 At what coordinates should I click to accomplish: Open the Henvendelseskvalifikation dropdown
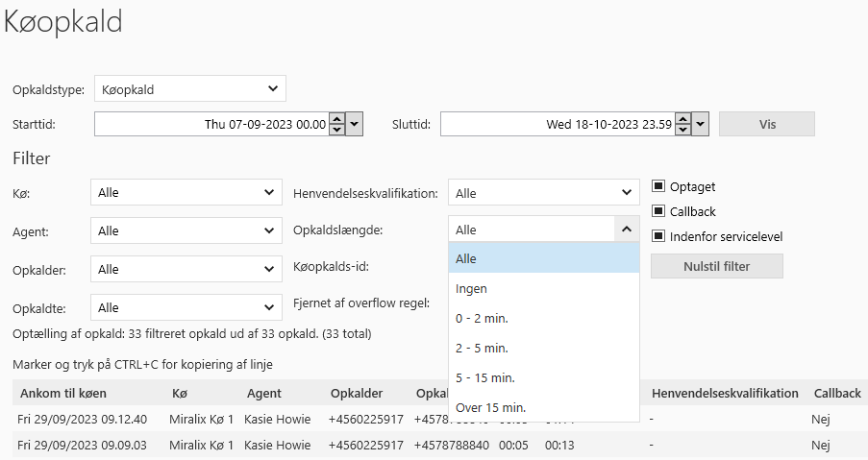543,193
